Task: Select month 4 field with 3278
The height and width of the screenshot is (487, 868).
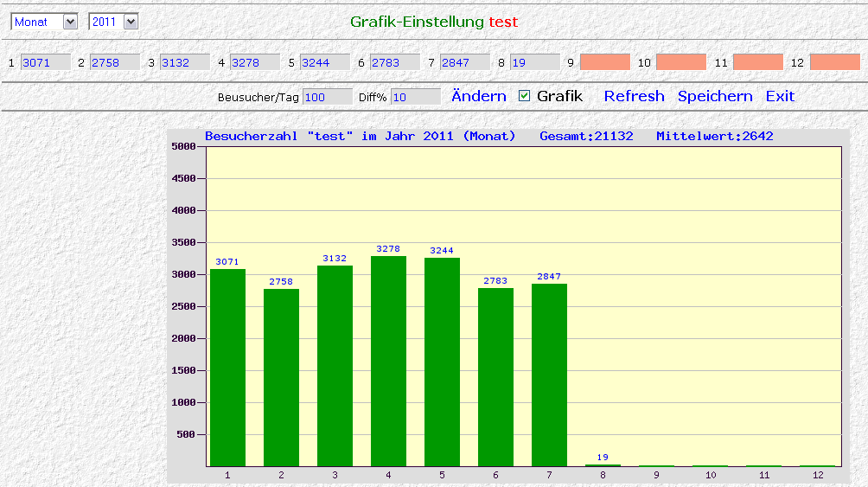Action: (x=255, y=62)
